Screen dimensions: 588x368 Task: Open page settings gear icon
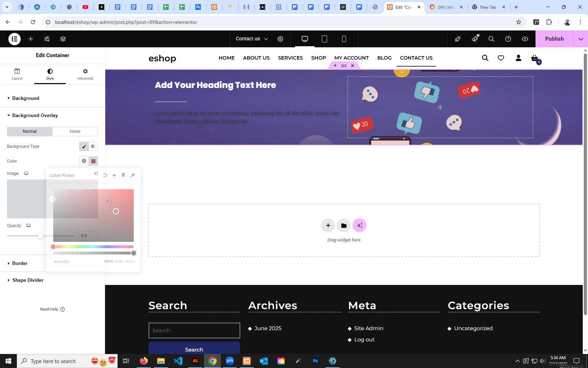pyautogui.click(x=280, y=39)
